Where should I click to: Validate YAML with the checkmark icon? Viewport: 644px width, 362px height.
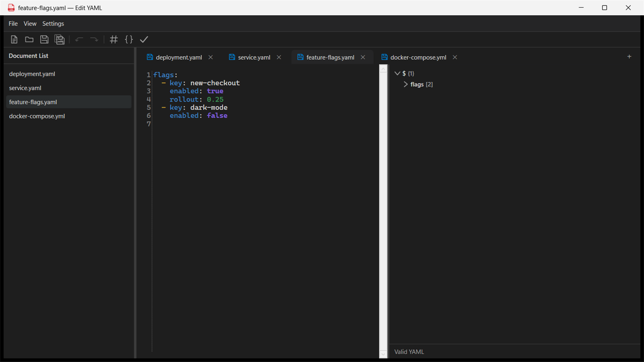click(144, 40)
